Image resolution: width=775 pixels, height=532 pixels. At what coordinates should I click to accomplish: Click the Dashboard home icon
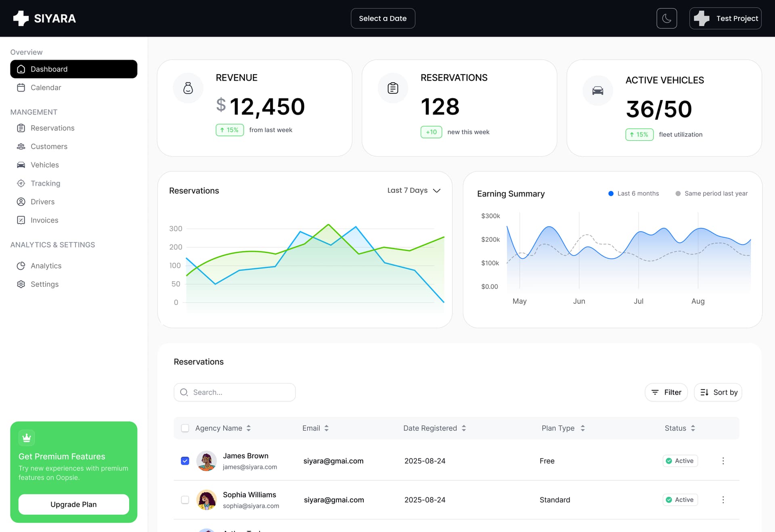(21, 69)
